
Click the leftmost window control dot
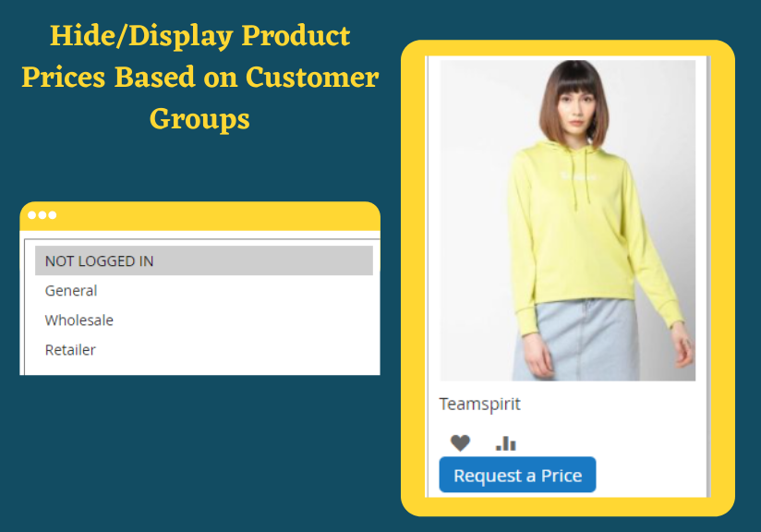pos(34,216)
